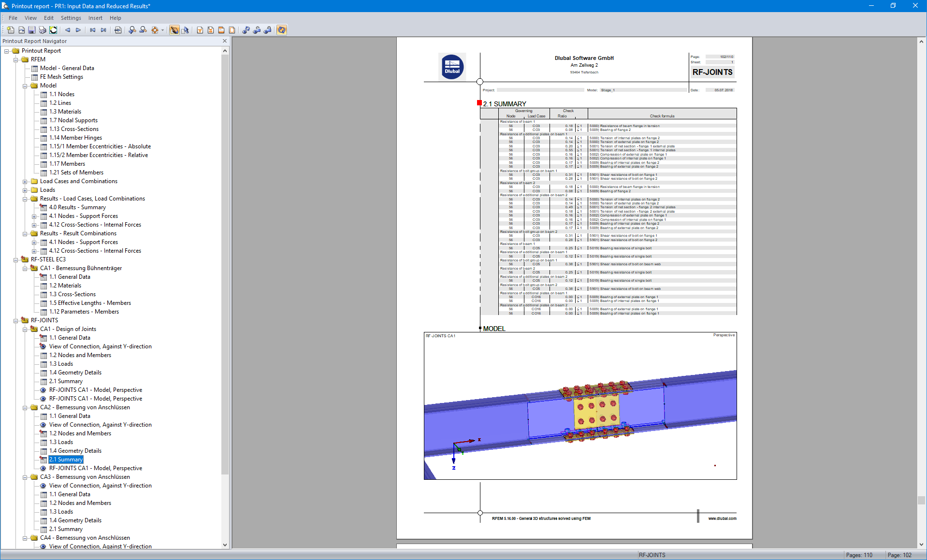
Task: Click the orange filter page icon
Action: pyautogui.click(x=200, y=30)
